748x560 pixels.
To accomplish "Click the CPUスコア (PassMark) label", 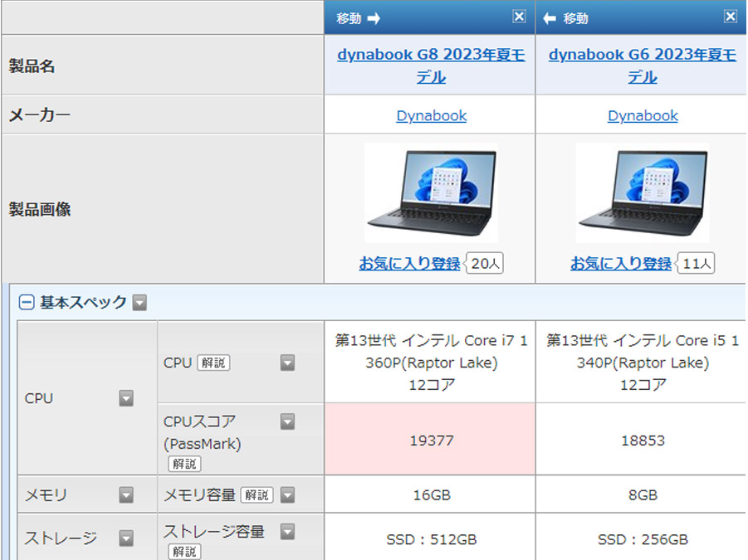I will (x=203, y=432).
